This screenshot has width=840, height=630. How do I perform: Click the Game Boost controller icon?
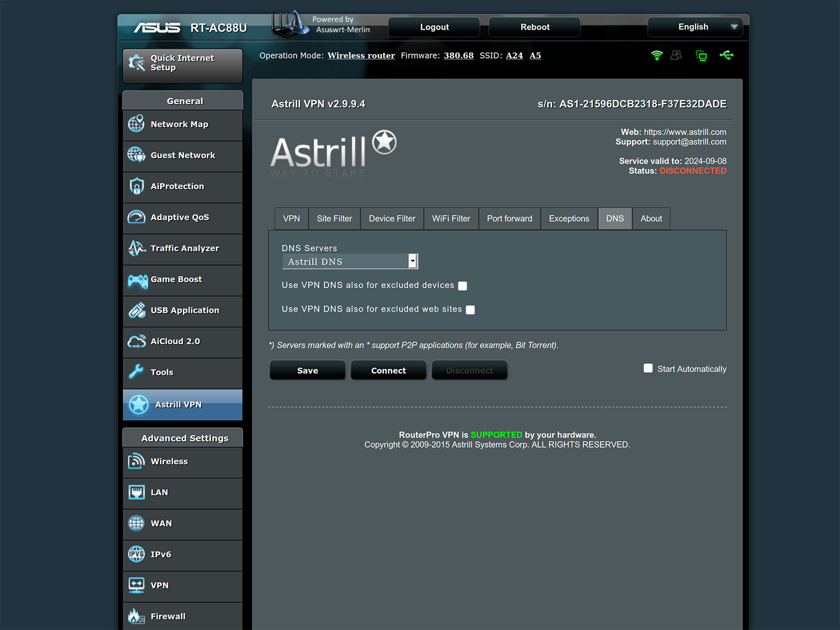click(x=138, y=281)
